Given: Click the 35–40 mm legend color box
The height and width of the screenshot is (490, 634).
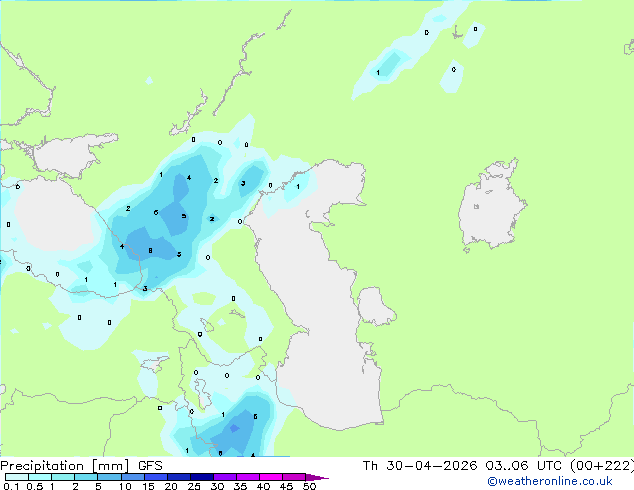Looking at the screenshot, I should [248, 477].
